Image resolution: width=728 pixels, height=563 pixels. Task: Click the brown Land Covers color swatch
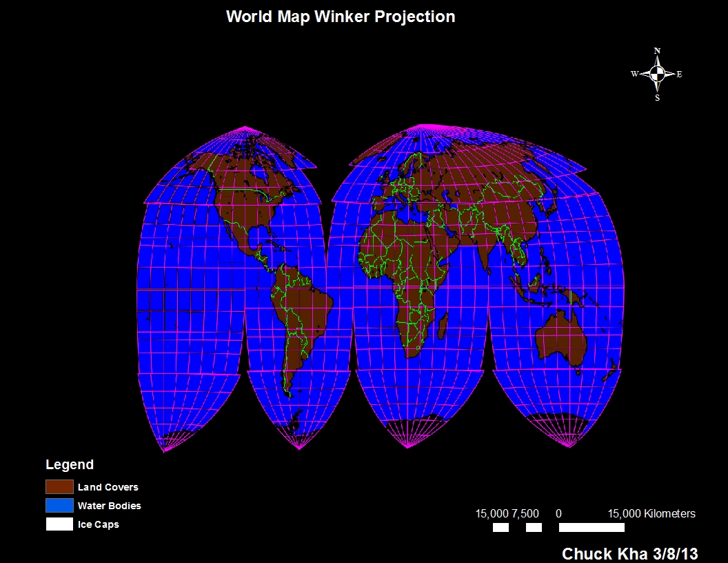[x=59, y=486]
